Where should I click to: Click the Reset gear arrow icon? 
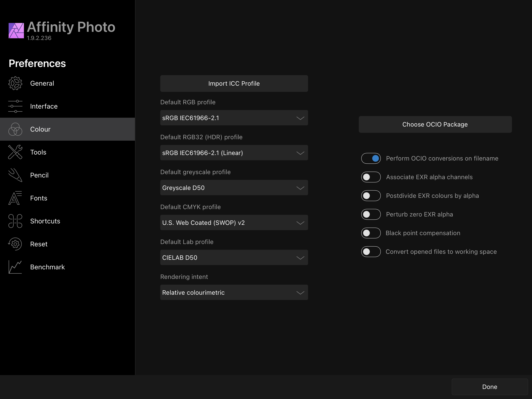point(15,244)
